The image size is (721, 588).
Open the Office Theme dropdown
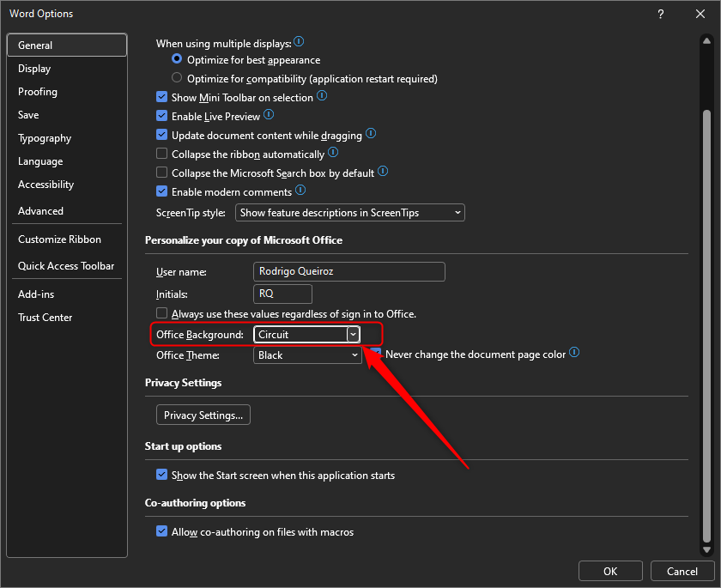tap(307, 355)
